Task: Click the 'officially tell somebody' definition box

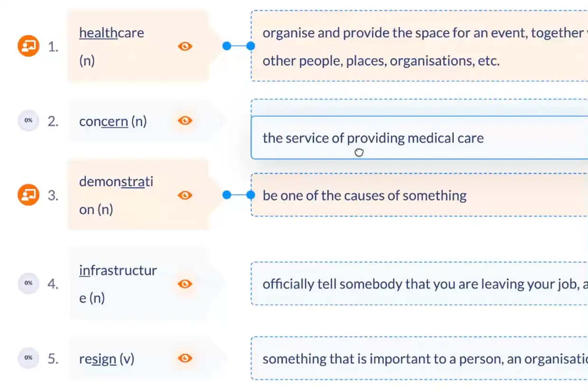Action: tap(419, 283)
